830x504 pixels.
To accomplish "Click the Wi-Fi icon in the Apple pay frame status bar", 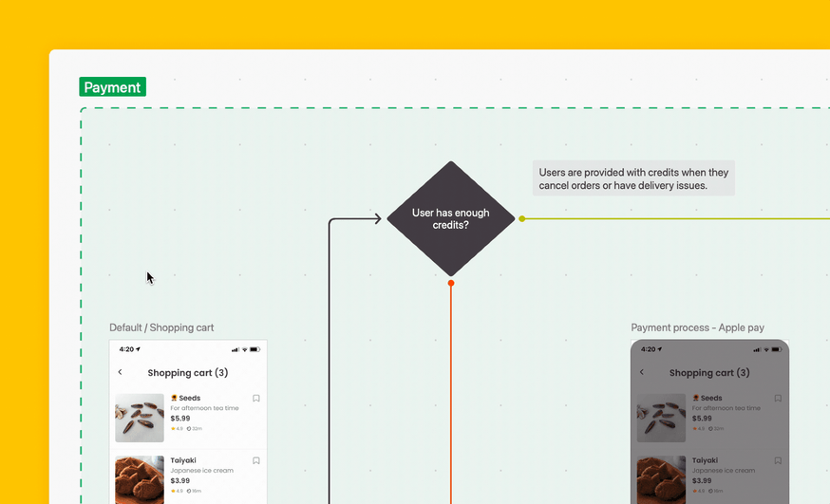I will click(766, 349).
